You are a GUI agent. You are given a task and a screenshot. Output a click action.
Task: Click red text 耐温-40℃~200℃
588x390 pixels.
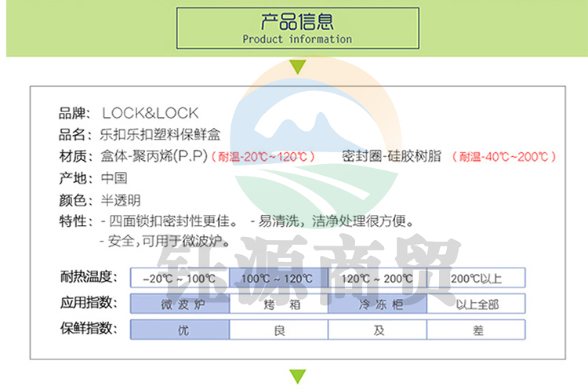point(504,156)
